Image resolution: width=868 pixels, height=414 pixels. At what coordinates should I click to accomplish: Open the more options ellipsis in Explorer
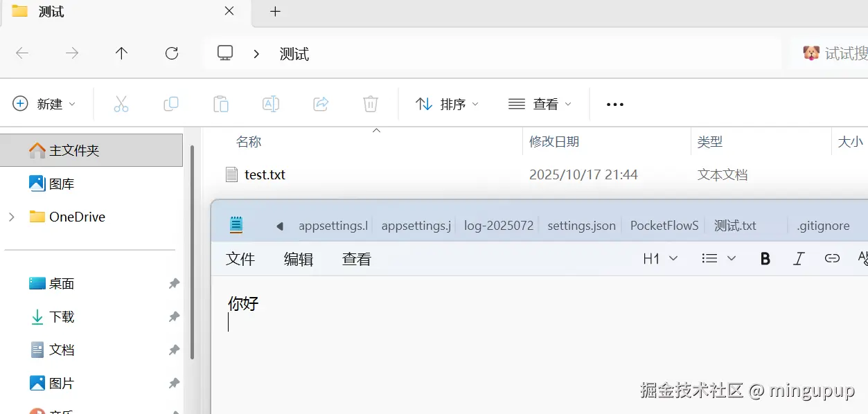[614, 104]
